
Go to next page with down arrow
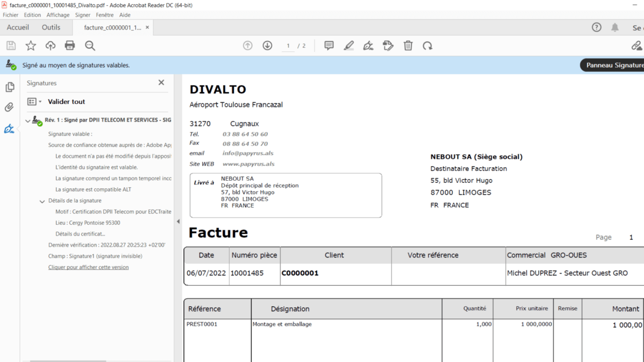(x=267, y=46)
